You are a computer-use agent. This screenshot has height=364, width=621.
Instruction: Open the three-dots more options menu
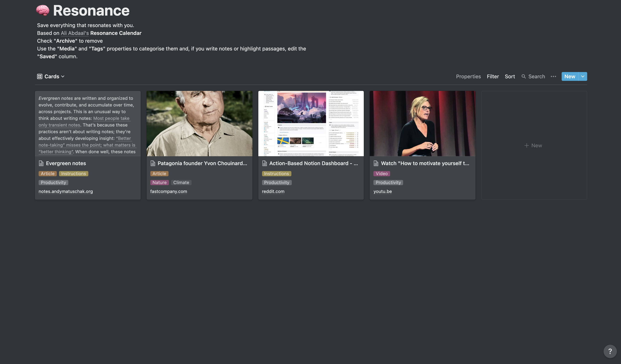553,76
